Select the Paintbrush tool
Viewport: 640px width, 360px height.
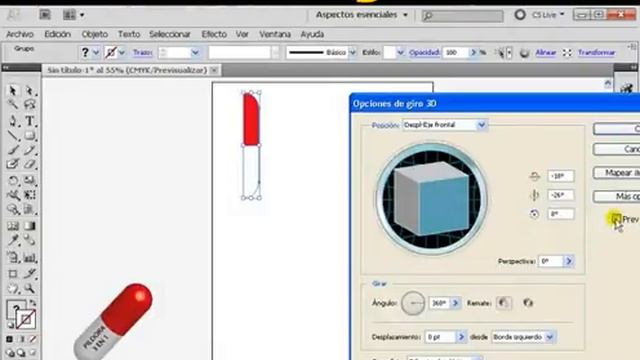[x=13, y=150]
